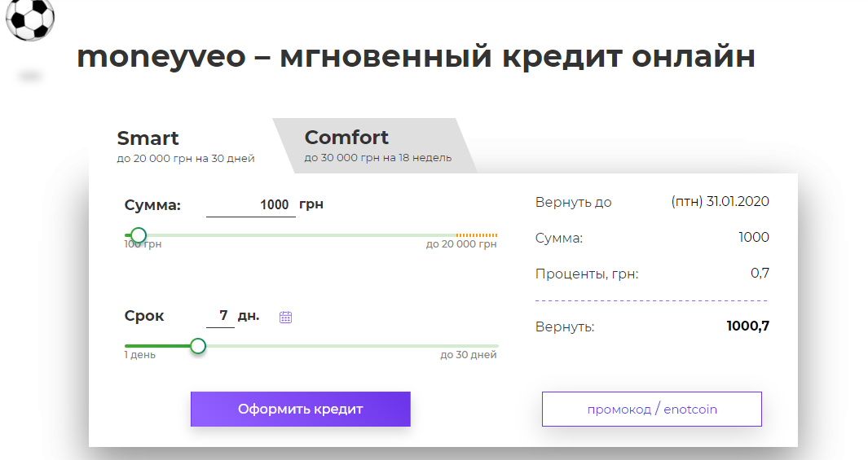This screenshot has height=460, width=868.
Task: Click the total repayment value 1000,7
Action: click(747, 326)
